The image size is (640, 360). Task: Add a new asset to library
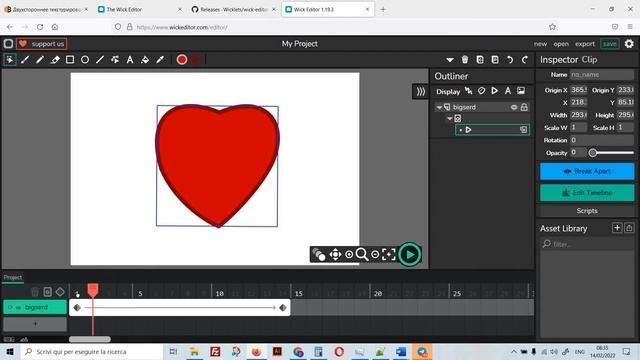click(617, 228)
